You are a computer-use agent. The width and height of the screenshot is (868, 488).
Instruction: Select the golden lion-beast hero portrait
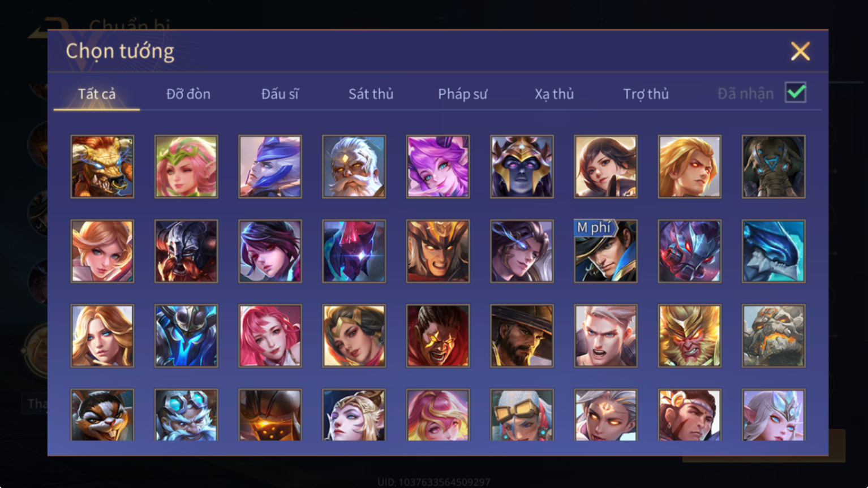click(102, 166)
